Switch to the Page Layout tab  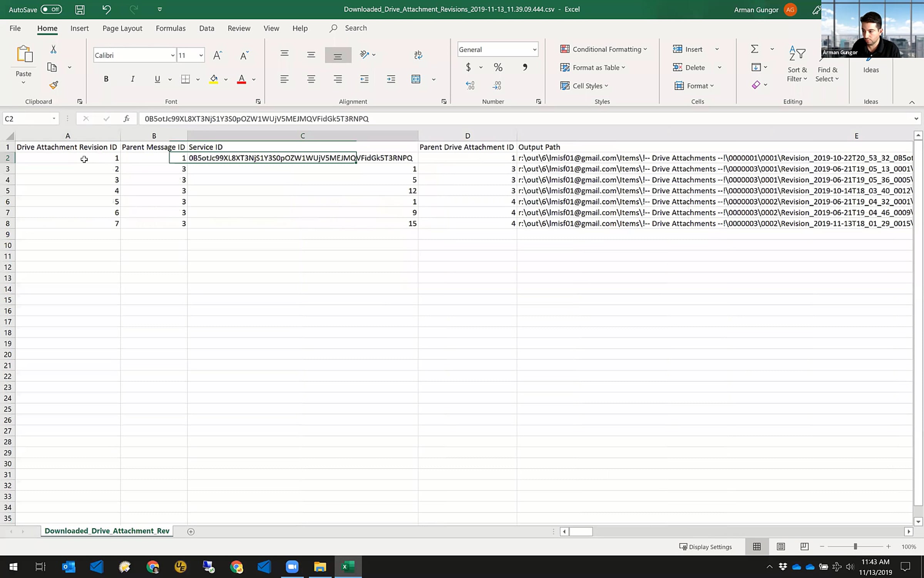click(x=122, y=28)
